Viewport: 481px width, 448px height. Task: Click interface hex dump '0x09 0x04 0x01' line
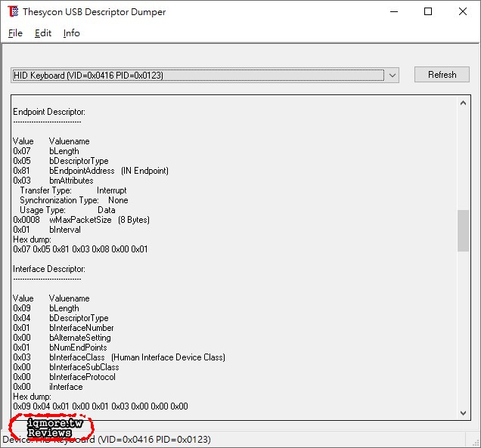pos(101,406)
